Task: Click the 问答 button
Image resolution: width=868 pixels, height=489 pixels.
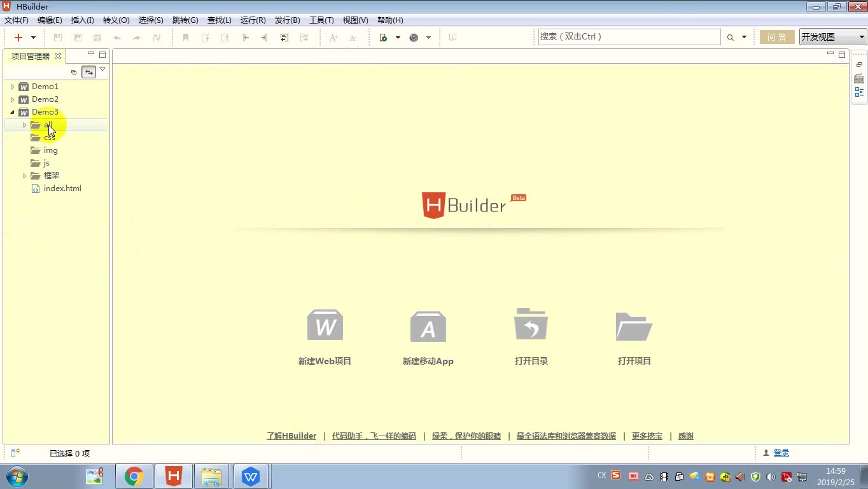Action: tap(777, 37)
